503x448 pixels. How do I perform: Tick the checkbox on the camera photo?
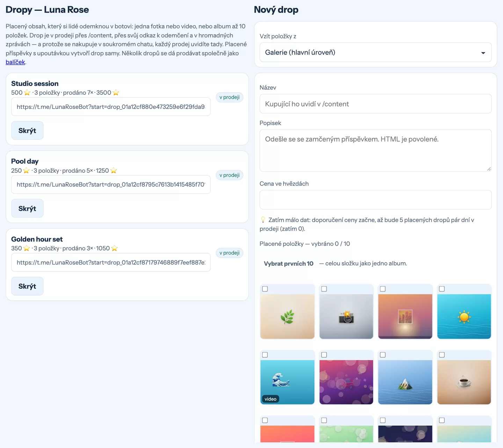324,289
